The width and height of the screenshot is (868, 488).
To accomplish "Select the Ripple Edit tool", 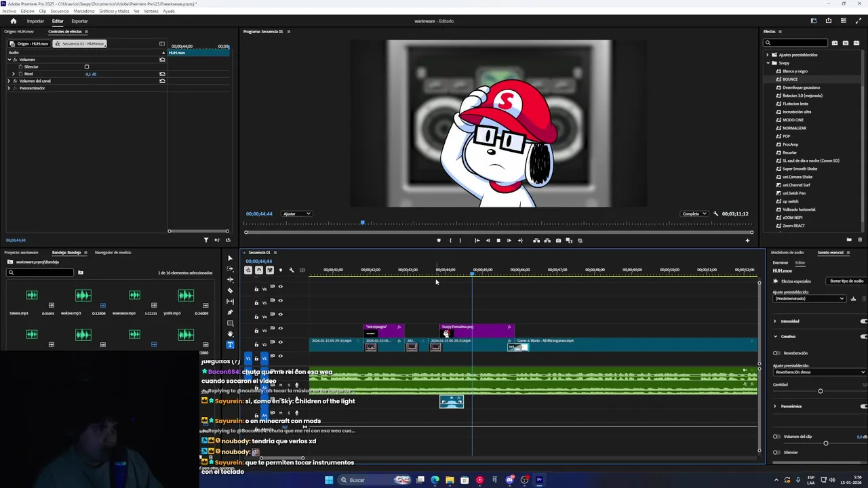I will [230, 280].
